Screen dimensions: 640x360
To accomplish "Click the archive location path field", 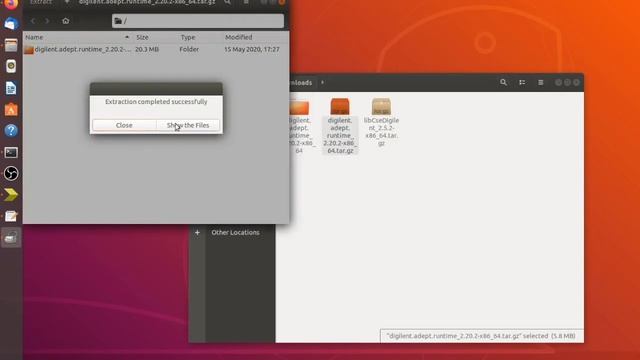I will tap(198, 21).
